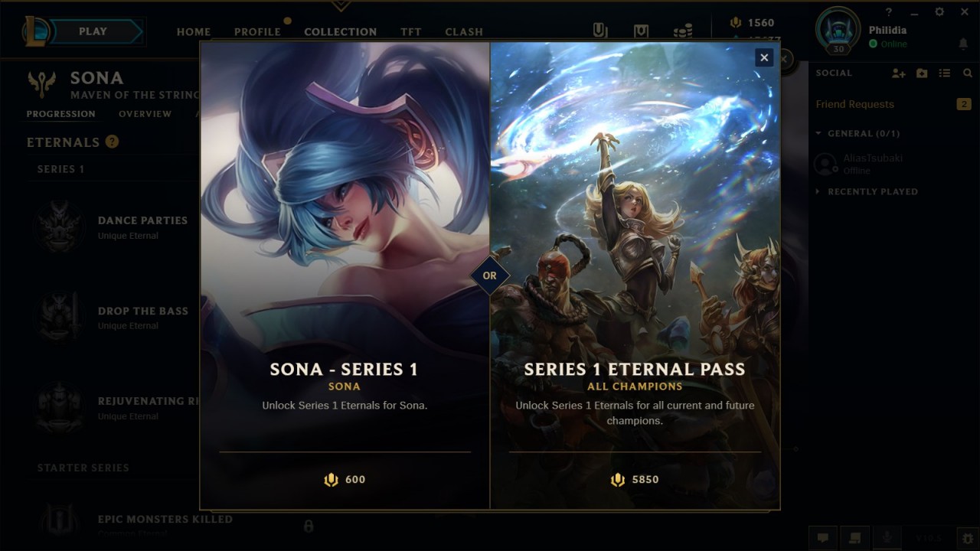The width and height of the screenshot is (980, 551).
Task: Open client settings gear icon
Action: click(939, 12)
